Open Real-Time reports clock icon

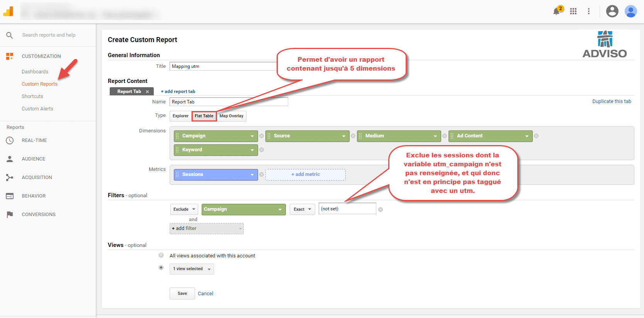(x=10, y=140)
